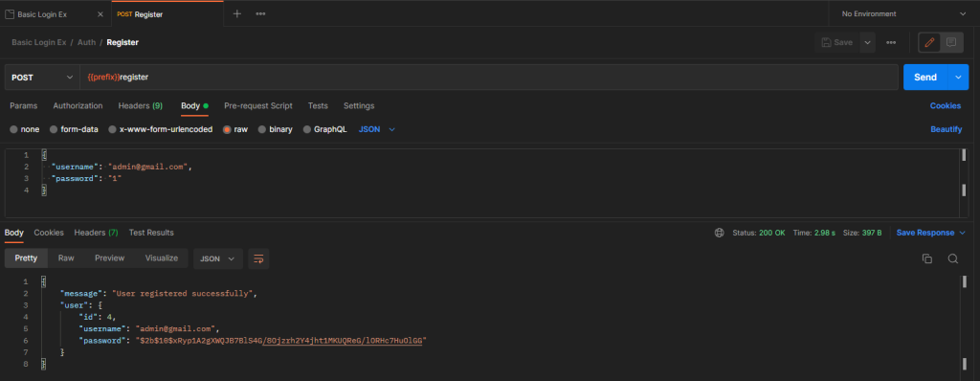980x381 pixels.
Task: Copy response with the copy icon
Action: pyautogui.click(x=927, y=258)
